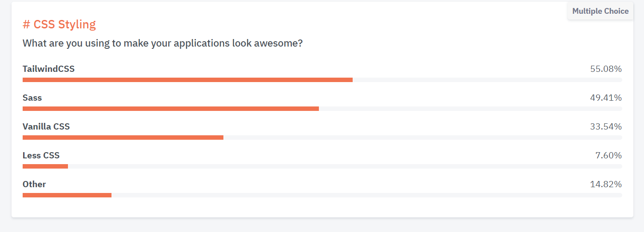This screenshot has width=644, height=232.
Task: Click the 14.82% percentage value
Action: tap(606, 184)
